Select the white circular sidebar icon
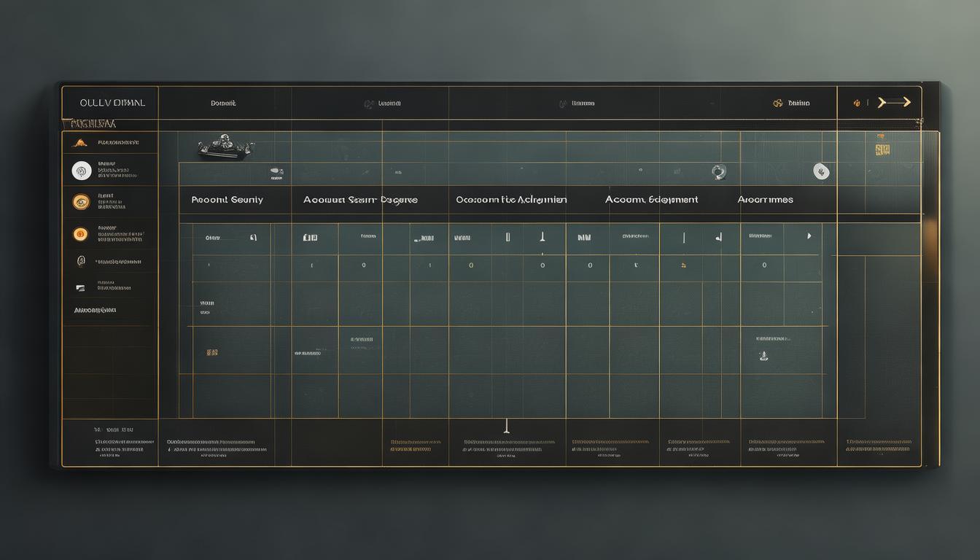The image size is (980, 560). click(82, 171)
